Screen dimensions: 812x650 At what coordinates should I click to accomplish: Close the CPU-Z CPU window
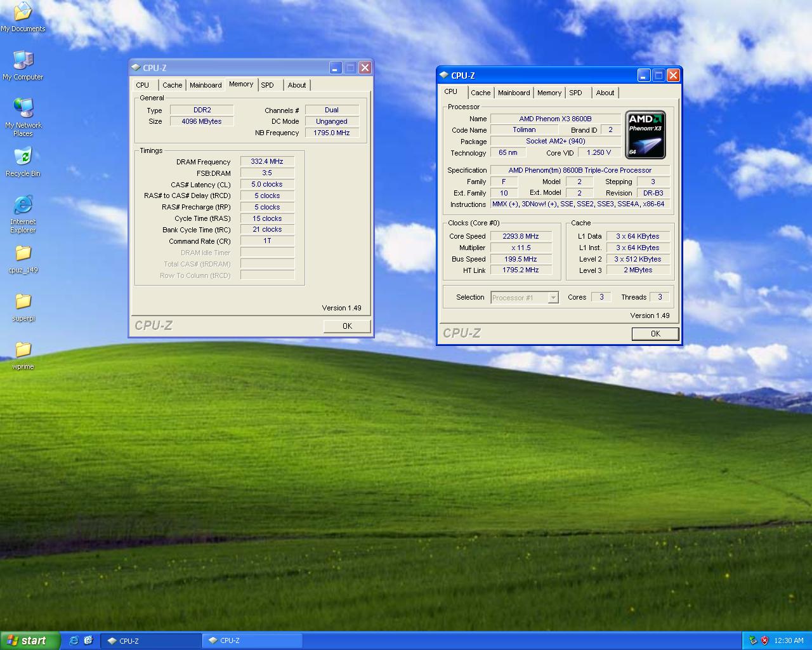(x=673, y=75)
